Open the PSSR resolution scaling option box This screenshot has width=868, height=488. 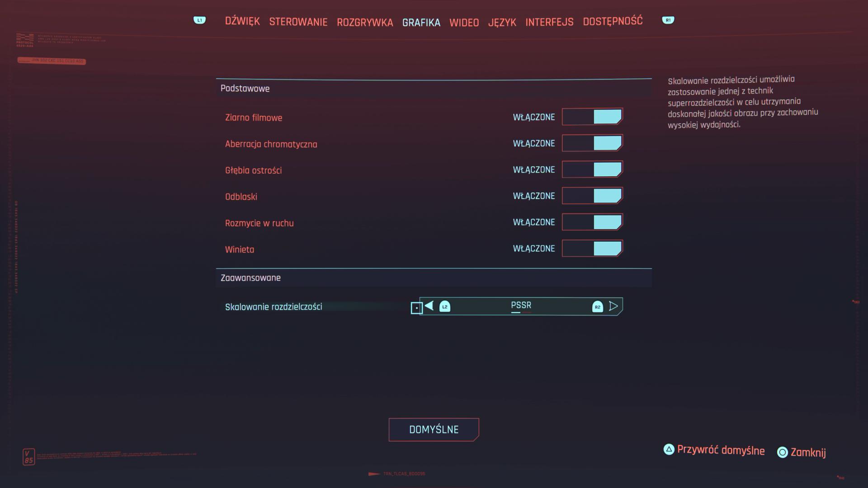520,306
